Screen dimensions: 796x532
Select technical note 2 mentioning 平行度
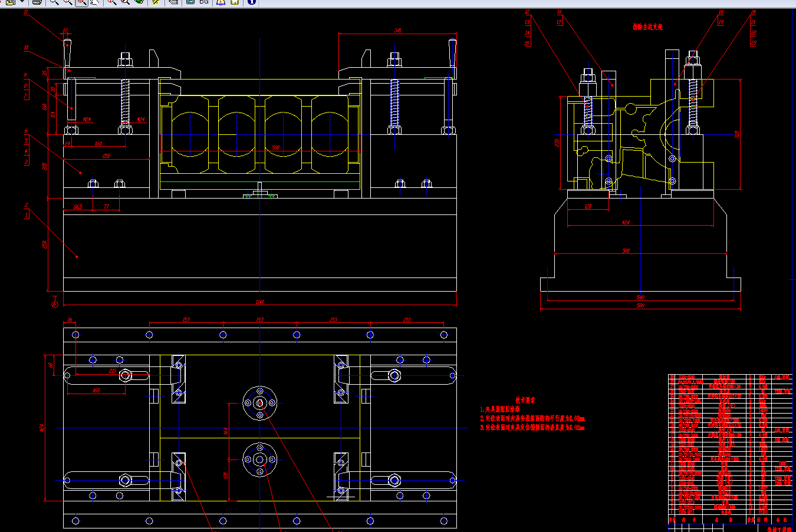pyautogui.click(x=532, y=418)
